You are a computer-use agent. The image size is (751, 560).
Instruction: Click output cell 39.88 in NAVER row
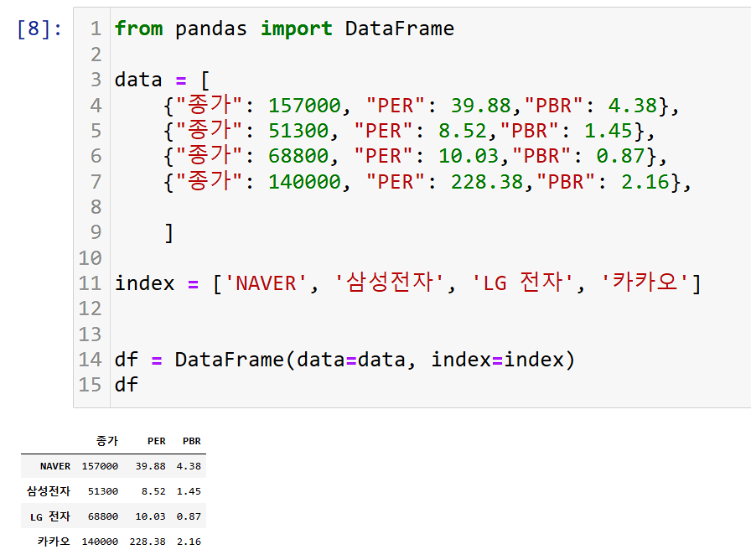[150, 466]
